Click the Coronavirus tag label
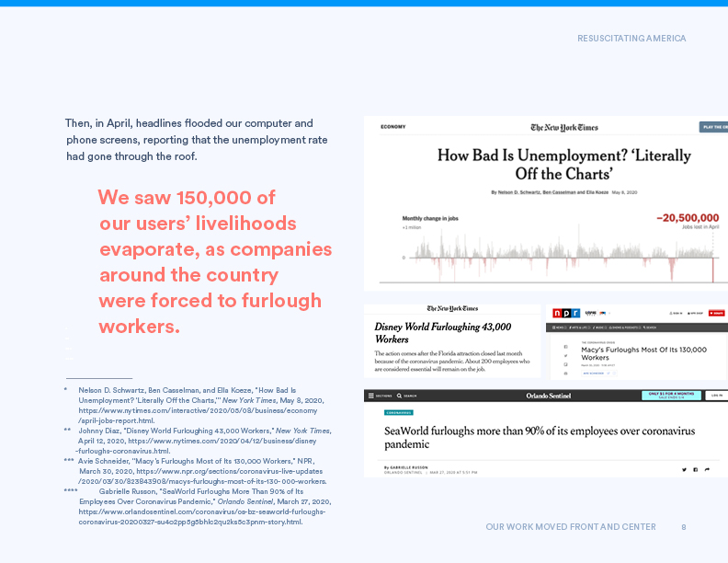Viewport: 728px width, 563px height. 399,412
